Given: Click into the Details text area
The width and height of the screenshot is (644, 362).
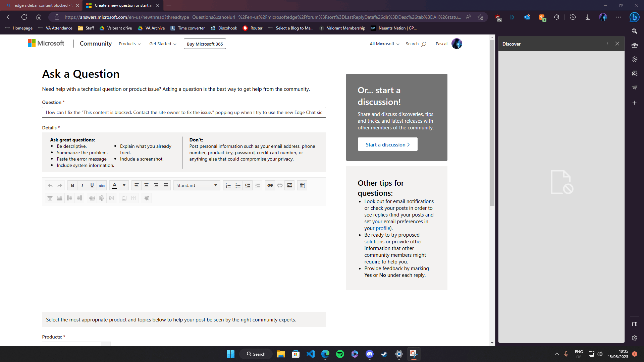Looking at the screenshot, I should (184, 256).
